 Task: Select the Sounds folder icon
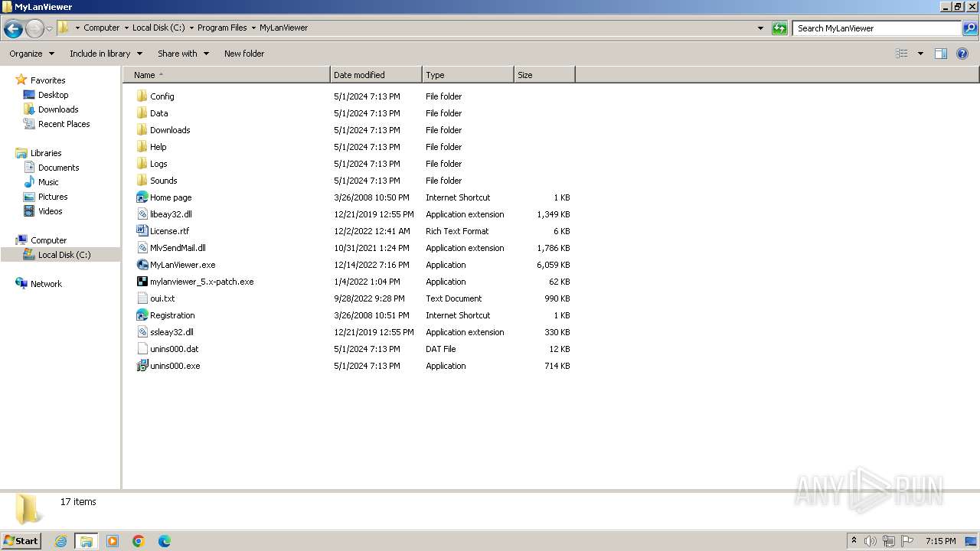(x=142, y=181)
